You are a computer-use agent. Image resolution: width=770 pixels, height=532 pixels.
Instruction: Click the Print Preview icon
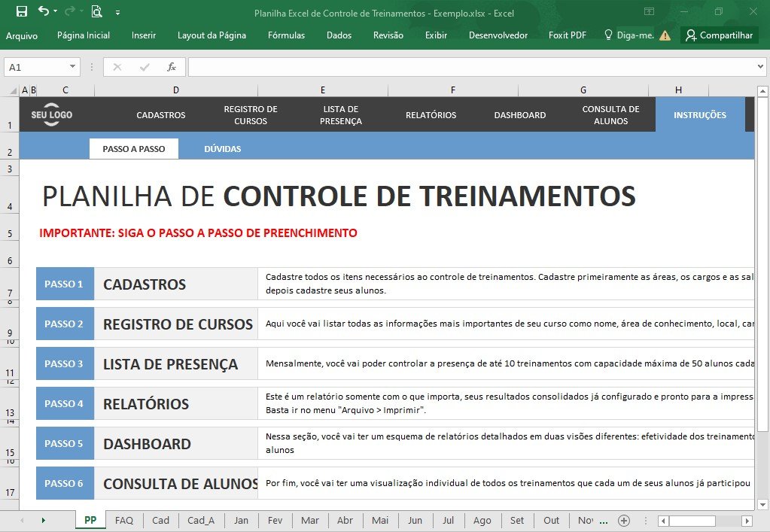[x=97, y=11]
